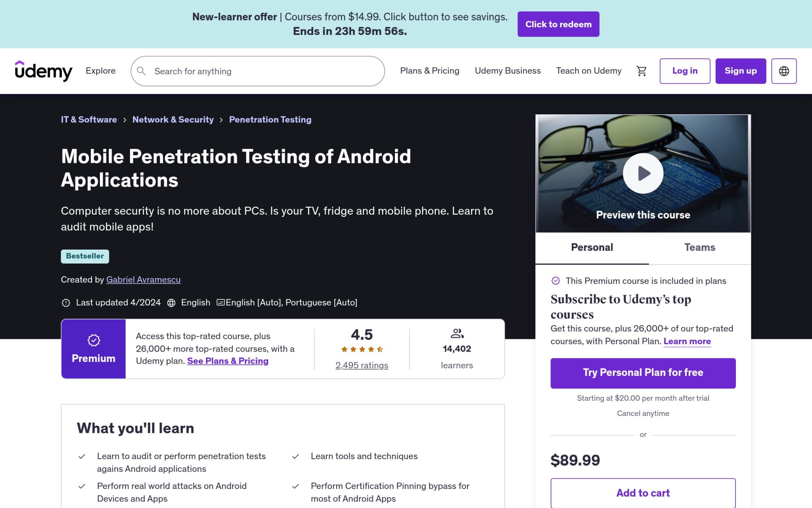Click the closed captions icon
This screenshot has width=812, height=508.
tap(221, 302)
